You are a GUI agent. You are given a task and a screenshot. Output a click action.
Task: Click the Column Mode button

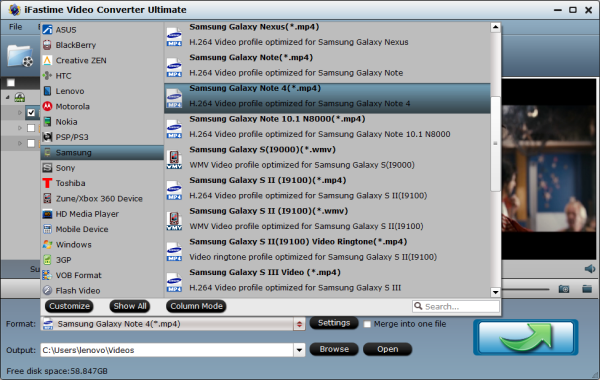coord(196,306)
